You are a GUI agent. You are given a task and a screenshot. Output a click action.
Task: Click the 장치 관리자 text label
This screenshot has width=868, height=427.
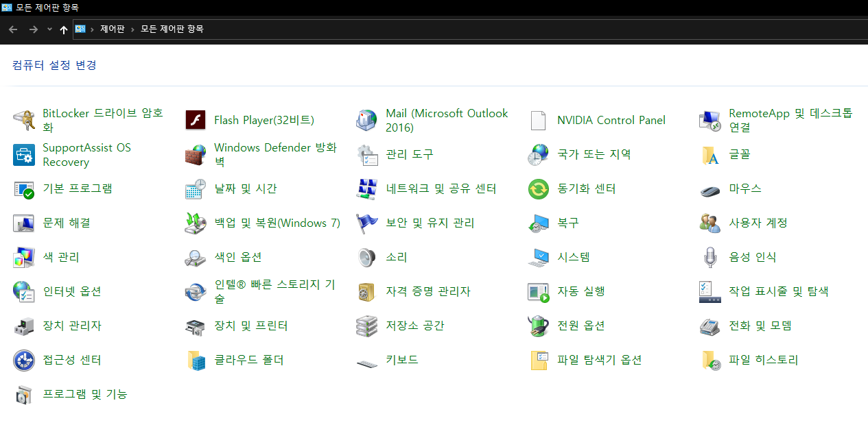pyautogui.click(x=72, y=326)
